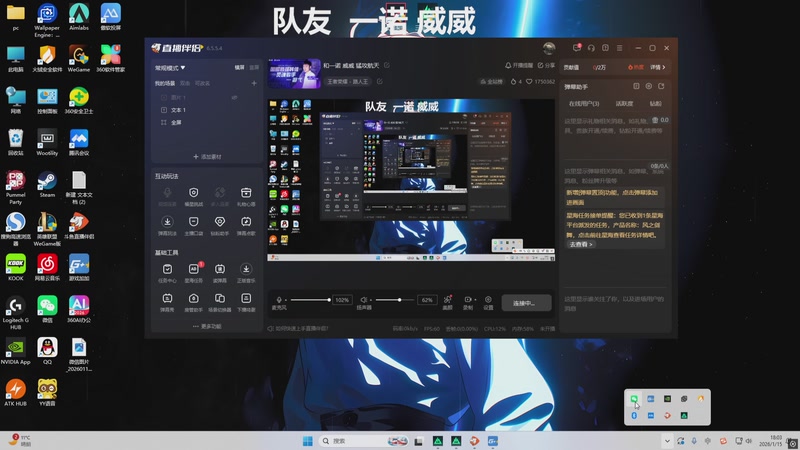Select the 文本 1 source row
800x450 pixels.
(x=207, y=110)
